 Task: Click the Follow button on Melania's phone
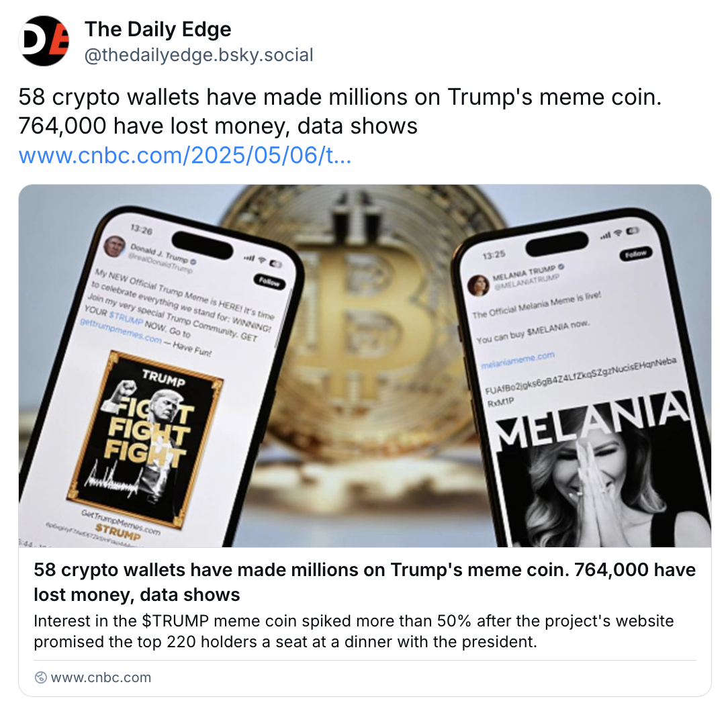tap(636, 254)
